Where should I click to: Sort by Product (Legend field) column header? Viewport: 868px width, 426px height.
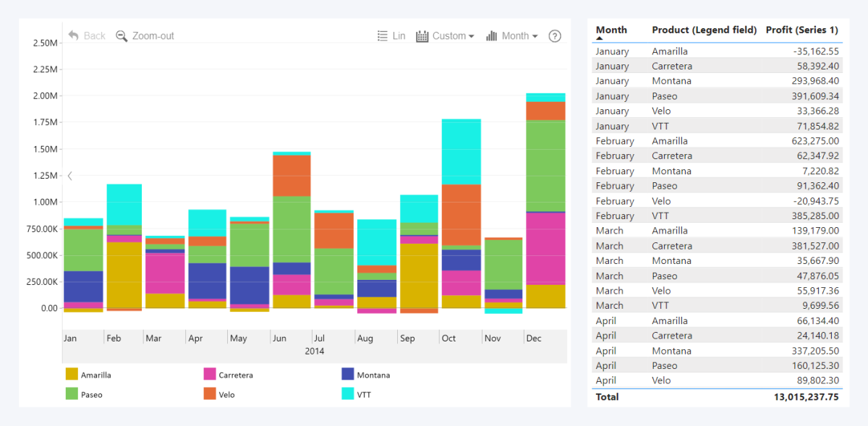click(x=704, y=30)
